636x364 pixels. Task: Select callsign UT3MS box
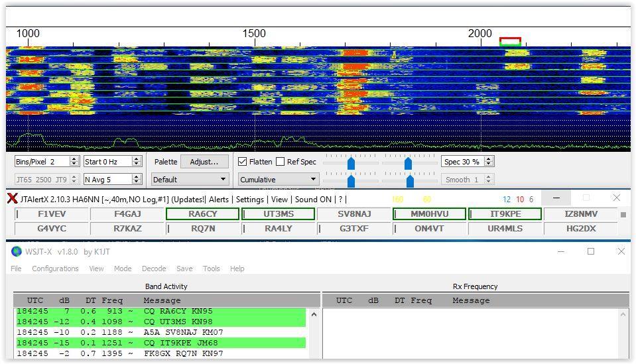(279, 213)
